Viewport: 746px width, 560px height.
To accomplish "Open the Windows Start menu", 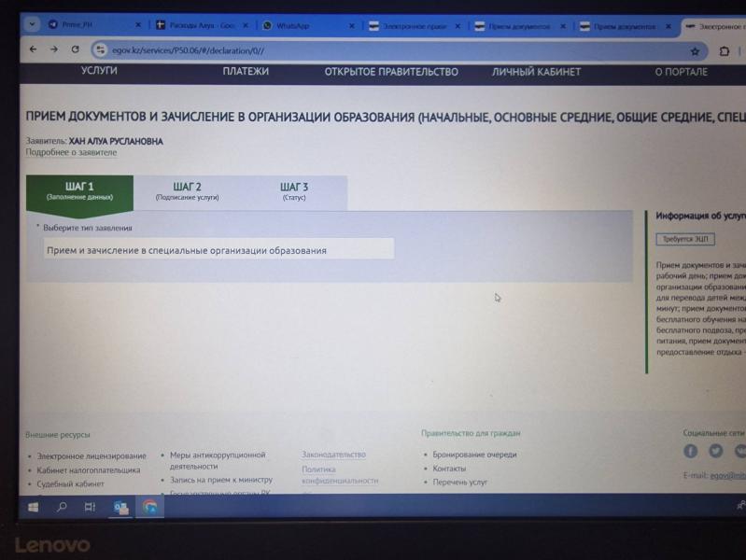I will point(34,507).
